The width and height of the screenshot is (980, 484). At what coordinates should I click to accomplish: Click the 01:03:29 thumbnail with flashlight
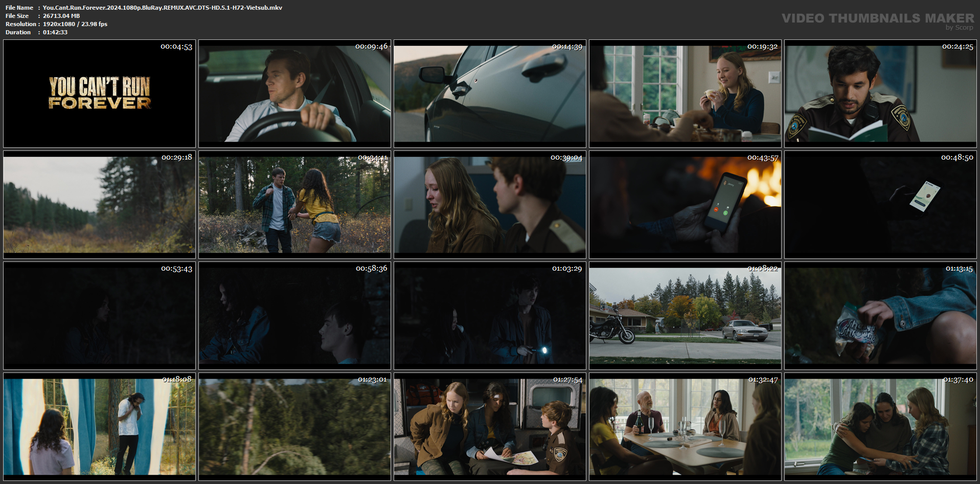coord(490,316)
